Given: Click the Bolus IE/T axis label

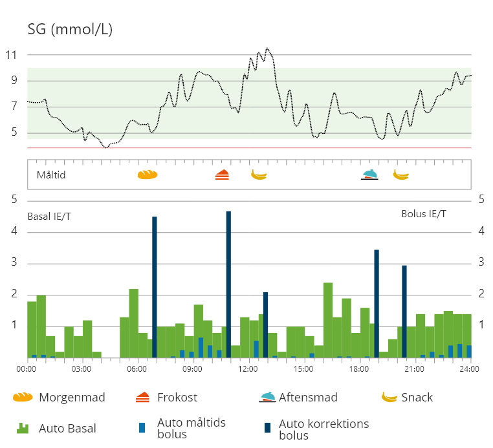Looking at the screenshot, I should tap(424, 214).
